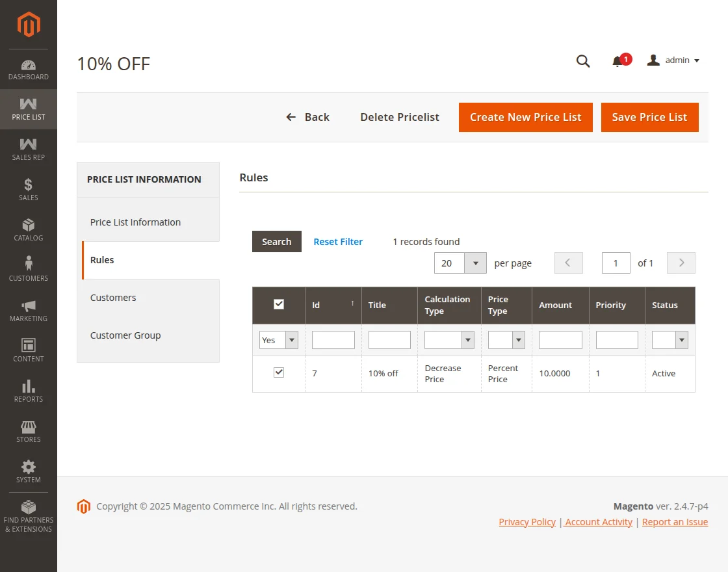
Task: Open the Customers person icon menu
Action: (29, 264)
